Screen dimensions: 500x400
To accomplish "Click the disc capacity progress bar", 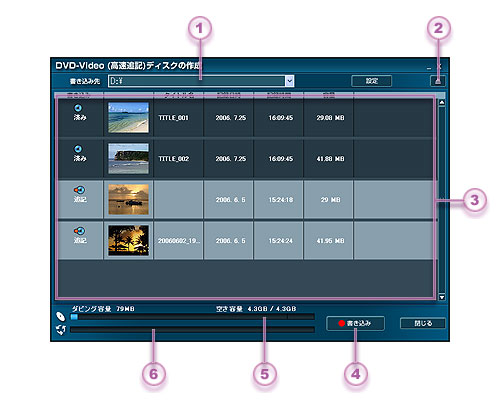I will (x=192, y=317).
